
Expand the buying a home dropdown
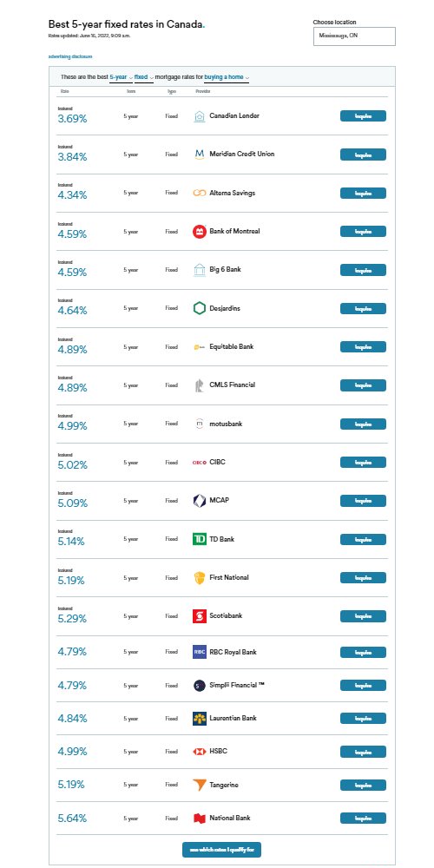227,77
